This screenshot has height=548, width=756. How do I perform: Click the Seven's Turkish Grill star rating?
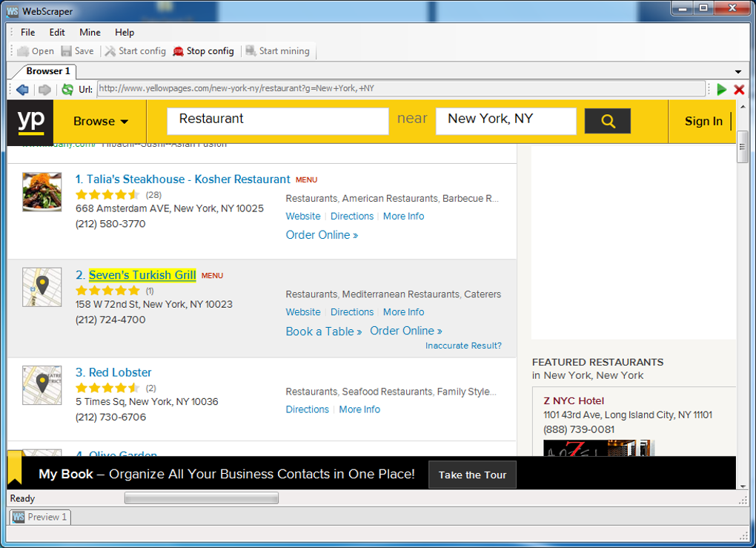pos(107,291)
